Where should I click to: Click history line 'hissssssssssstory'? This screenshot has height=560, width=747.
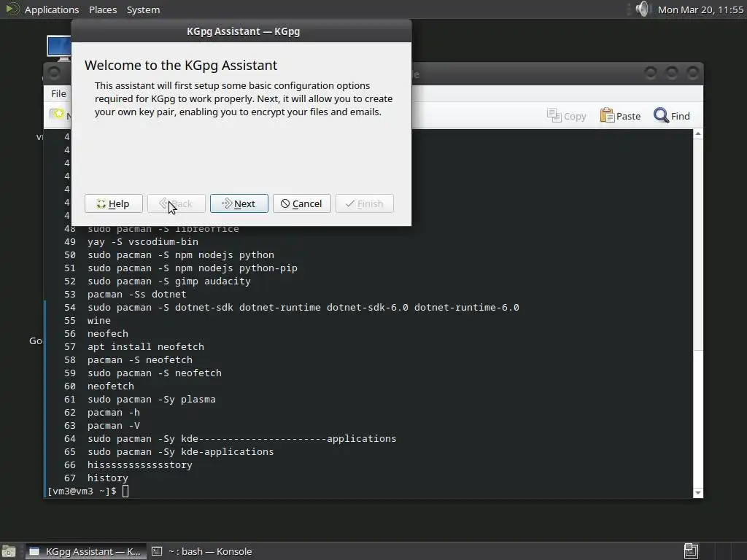[x=140, y=464]
